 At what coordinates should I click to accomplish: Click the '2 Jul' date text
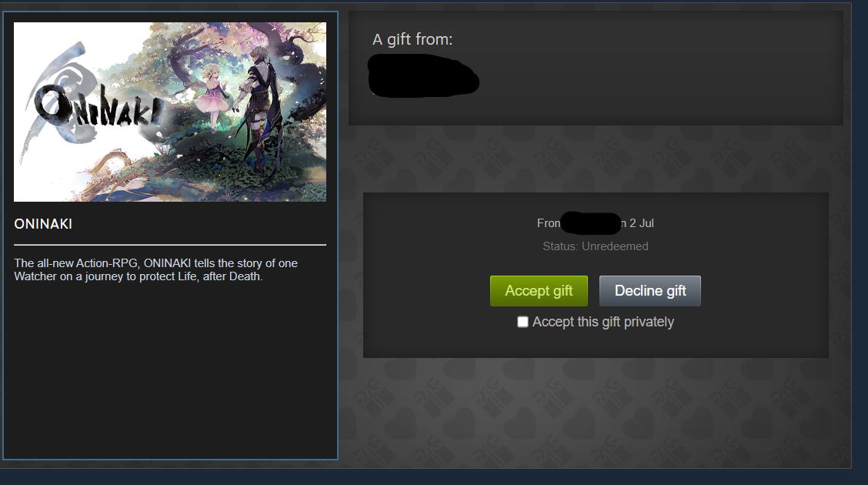click(x=642, y=223)
